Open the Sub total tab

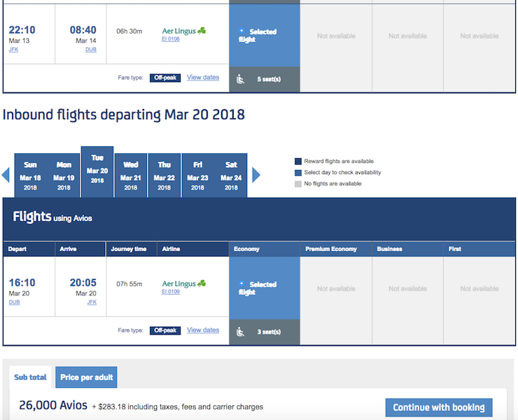(x=30, y=377)
